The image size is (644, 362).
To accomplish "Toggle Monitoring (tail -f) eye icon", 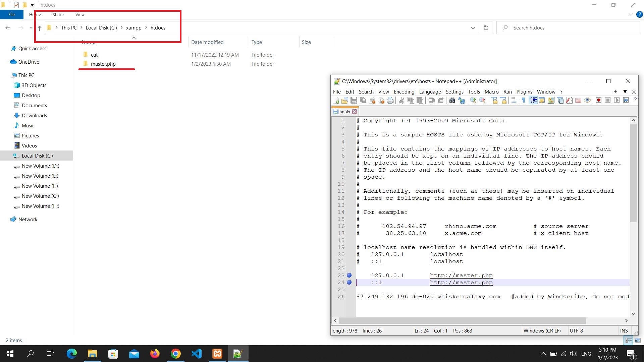I will coord(587,100).
